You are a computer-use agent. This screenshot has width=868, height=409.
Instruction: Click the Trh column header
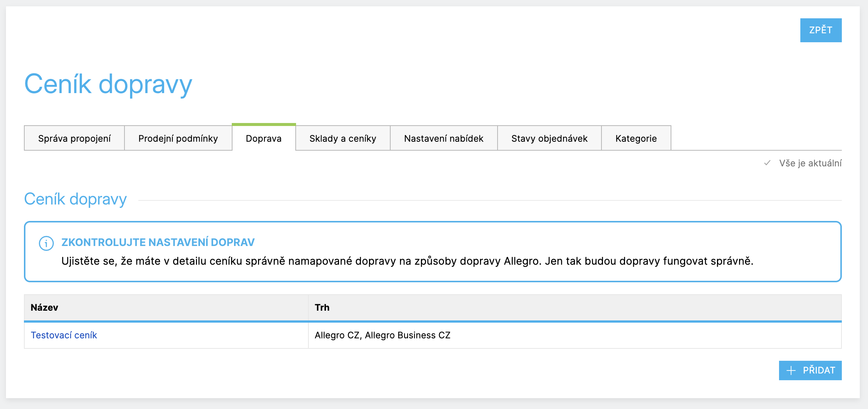(322, 307)
